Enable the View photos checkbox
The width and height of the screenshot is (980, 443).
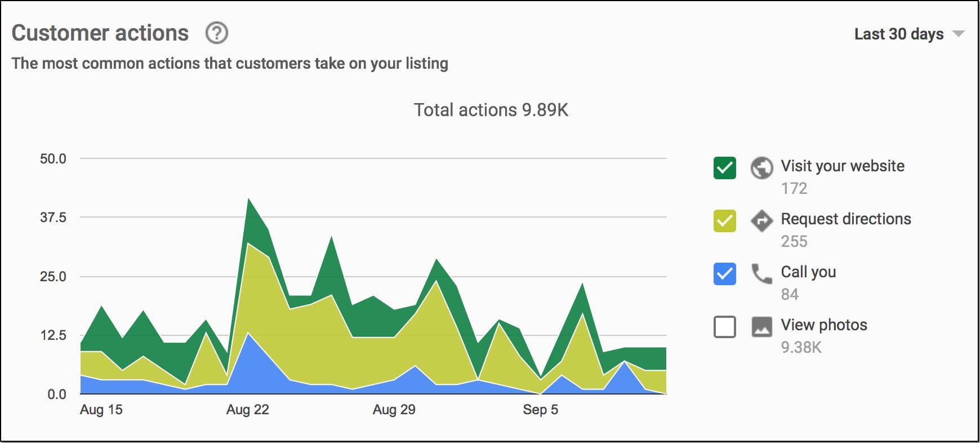724,327
